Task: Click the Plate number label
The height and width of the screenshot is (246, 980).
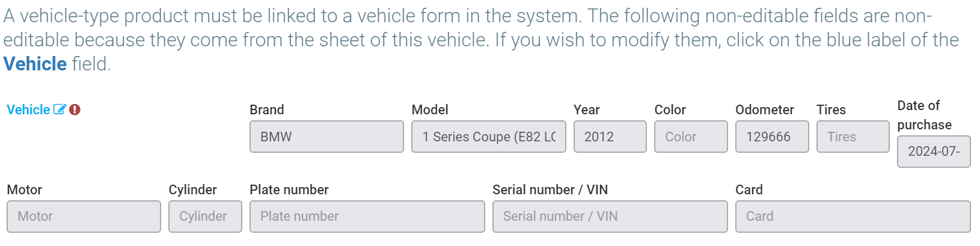Action: pos(289,189)
